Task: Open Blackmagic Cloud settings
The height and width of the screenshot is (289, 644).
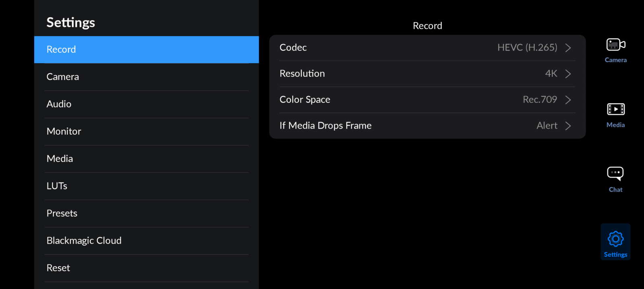Action: point(146,241)
